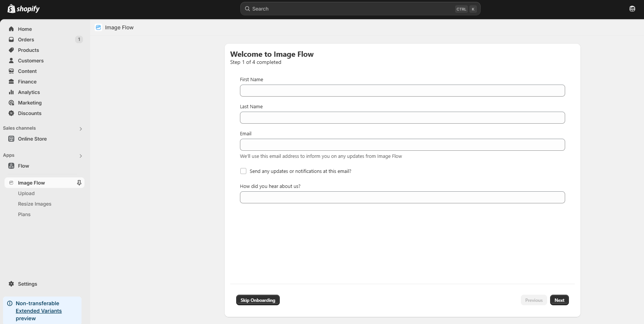Click the Apps heading

[9, 155]
